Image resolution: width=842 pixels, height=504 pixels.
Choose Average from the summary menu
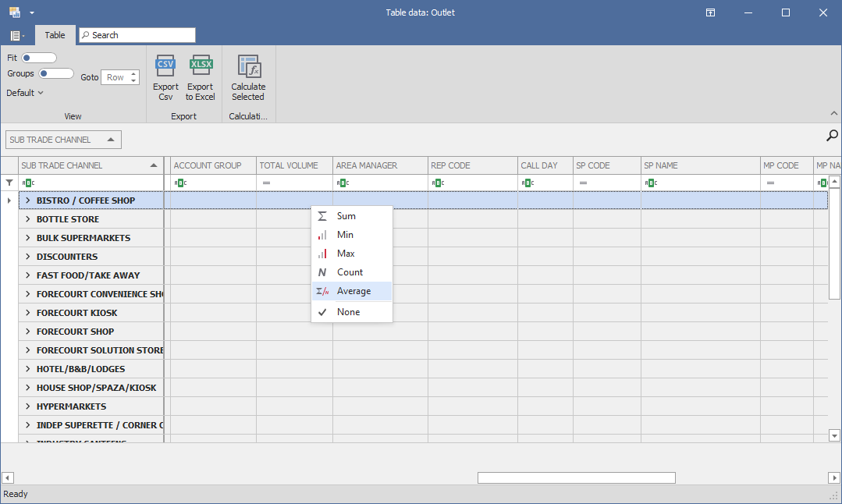coord(353,291)
